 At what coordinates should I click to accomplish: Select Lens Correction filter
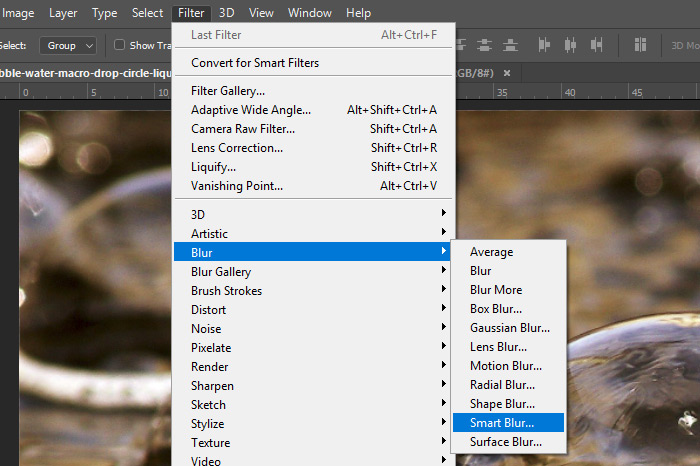(x=313, y=148)
